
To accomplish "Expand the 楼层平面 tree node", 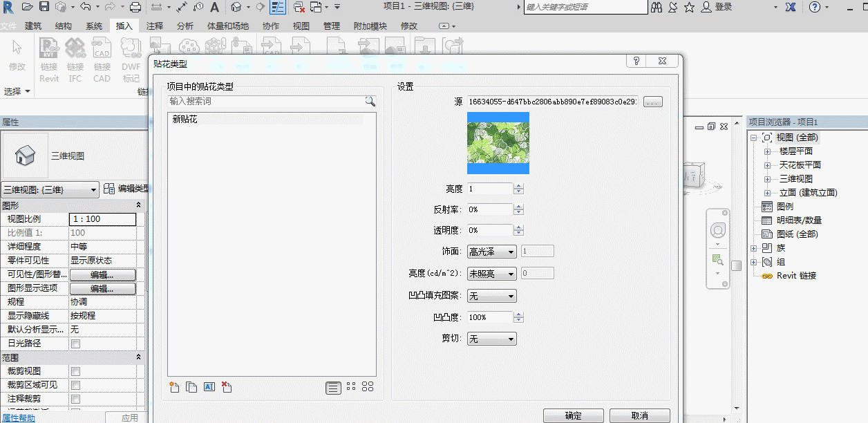I will pos(767,151).
